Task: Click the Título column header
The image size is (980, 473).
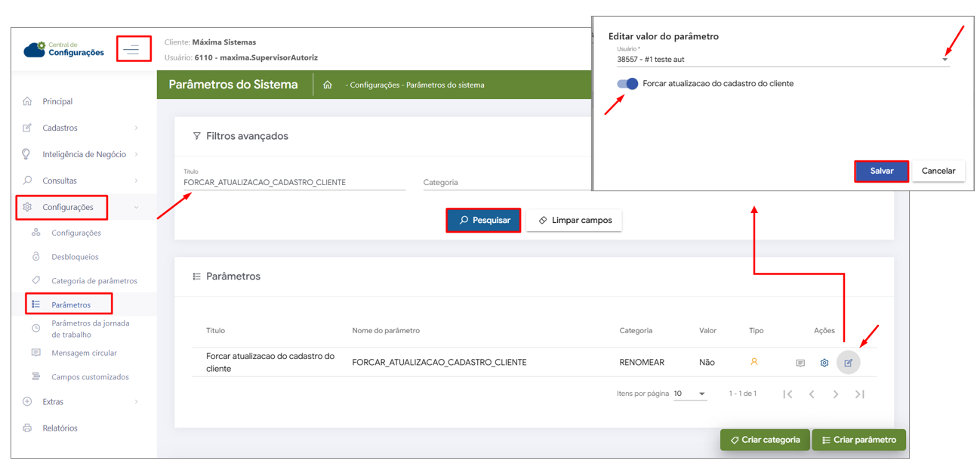Action: pos(215,331)
